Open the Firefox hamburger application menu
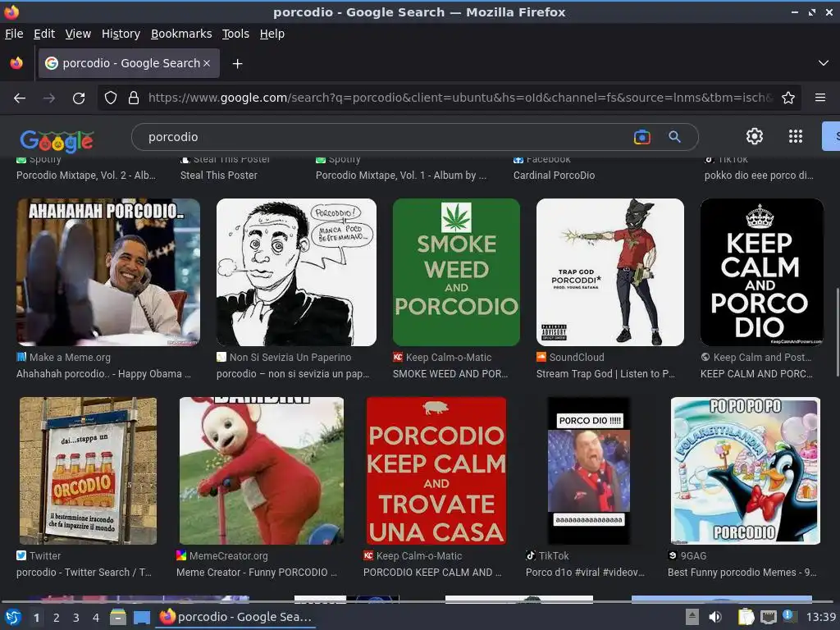Viewport: 840px width, 630px height. tap(820, 98)
